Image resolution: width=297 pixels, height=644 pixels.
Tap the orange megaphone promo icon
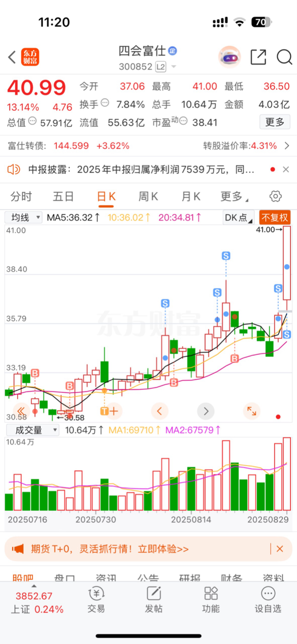click(18, 549)
